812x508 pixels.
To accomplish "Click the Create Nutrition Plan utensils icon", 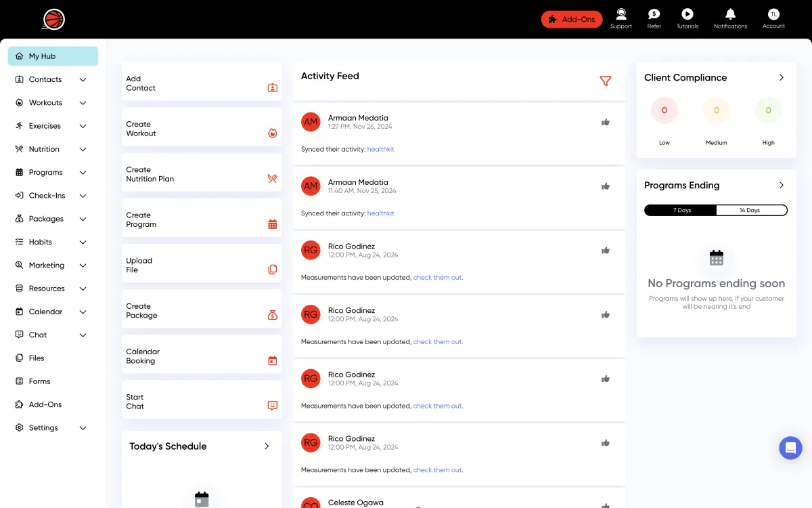I will pos(273,179).
